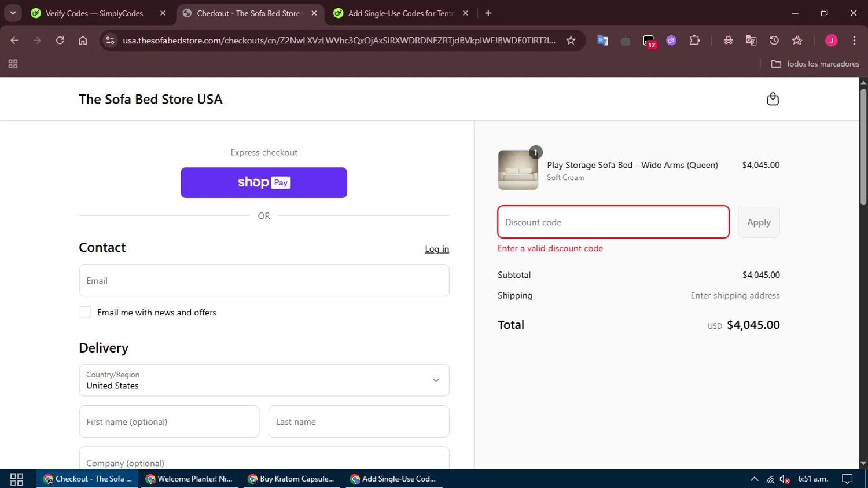Screen dimensions: 868x488
Task: Click the browser back arrow
Action: coord(14,40)
